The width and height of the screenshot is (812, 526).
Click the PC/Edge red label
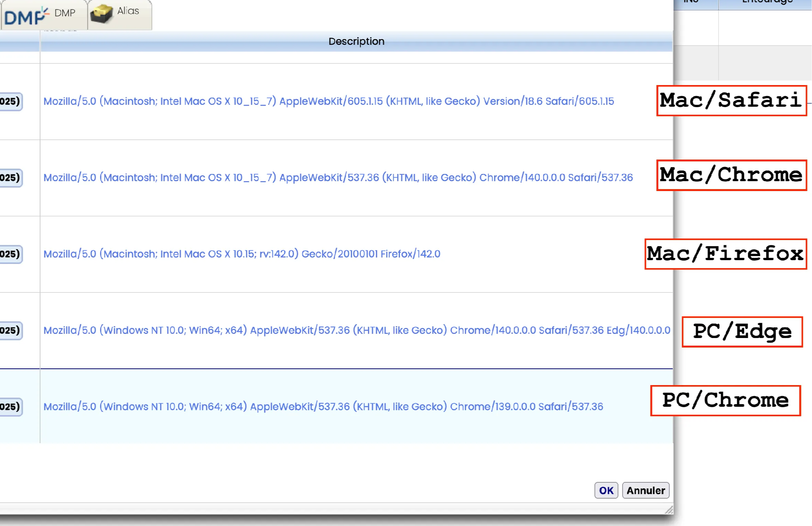pos(742,332)
